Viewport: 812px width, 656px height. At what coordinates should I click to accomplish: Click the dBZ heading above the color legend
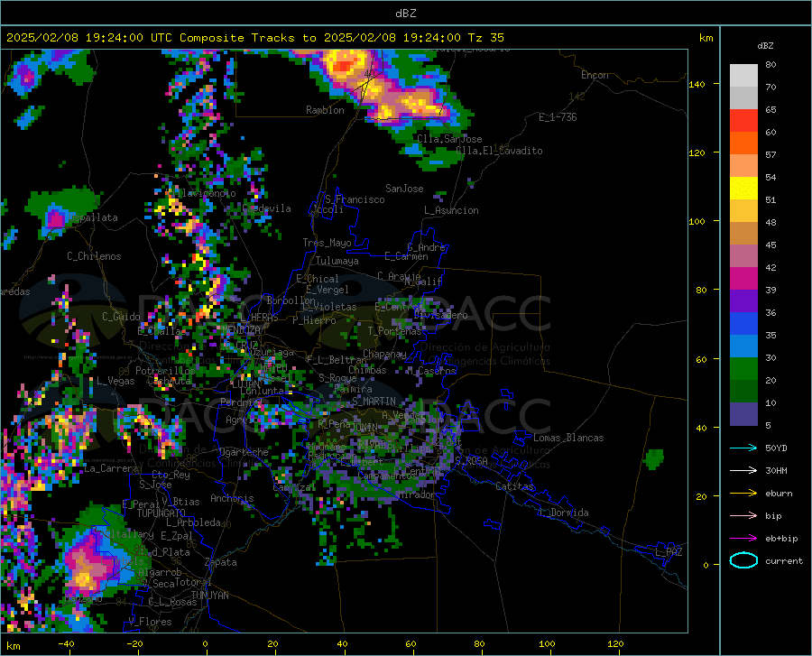[x=765, y=45]
